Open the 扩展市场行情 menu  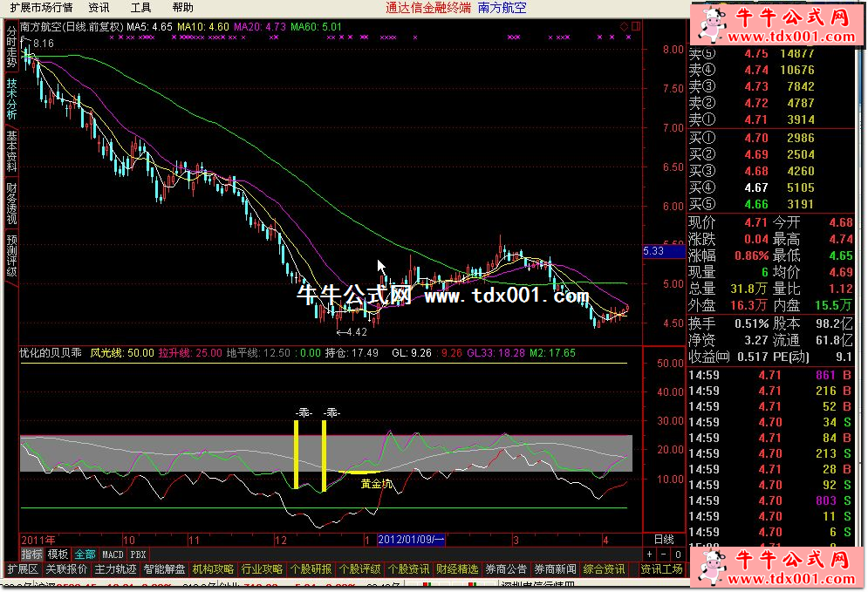coord(42,7)
